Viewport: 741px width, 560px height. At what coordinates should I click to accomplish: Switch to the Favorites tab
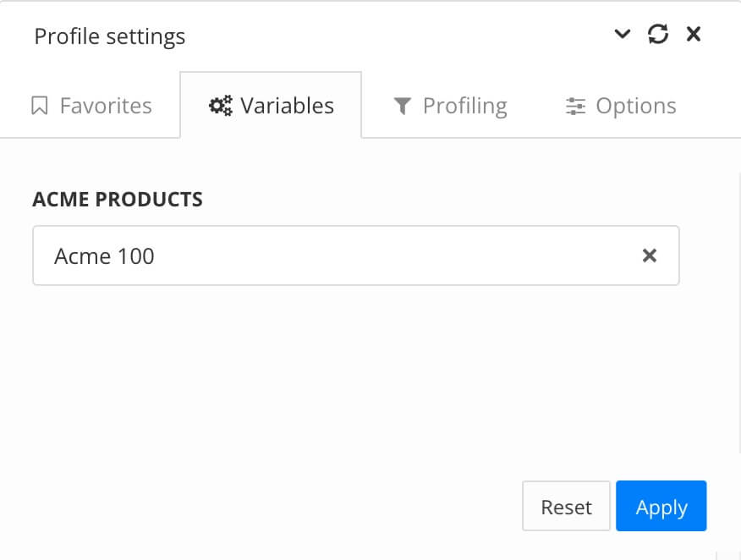pyautogui.click(x=90, y=104)
